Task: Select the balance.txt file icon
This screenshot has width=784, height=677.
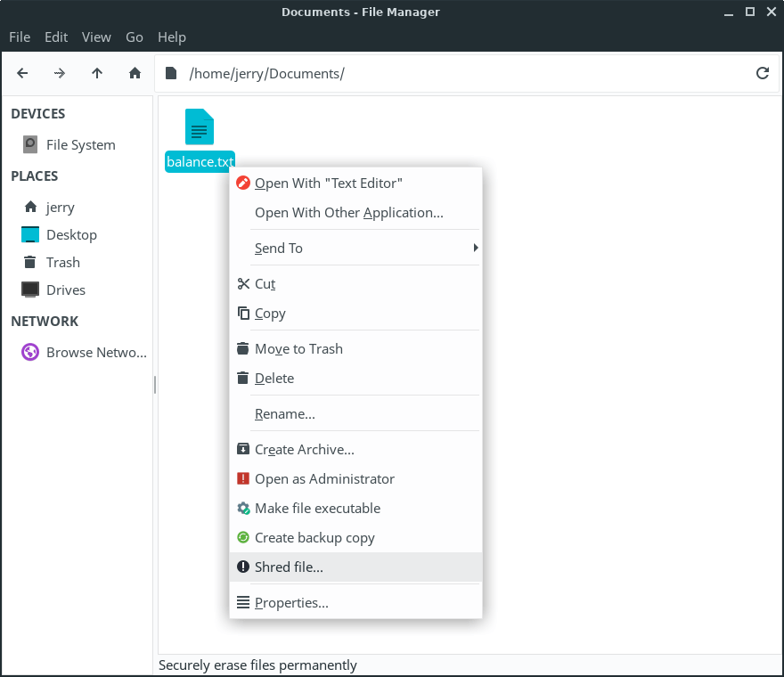Action: (x=200, y=127)
